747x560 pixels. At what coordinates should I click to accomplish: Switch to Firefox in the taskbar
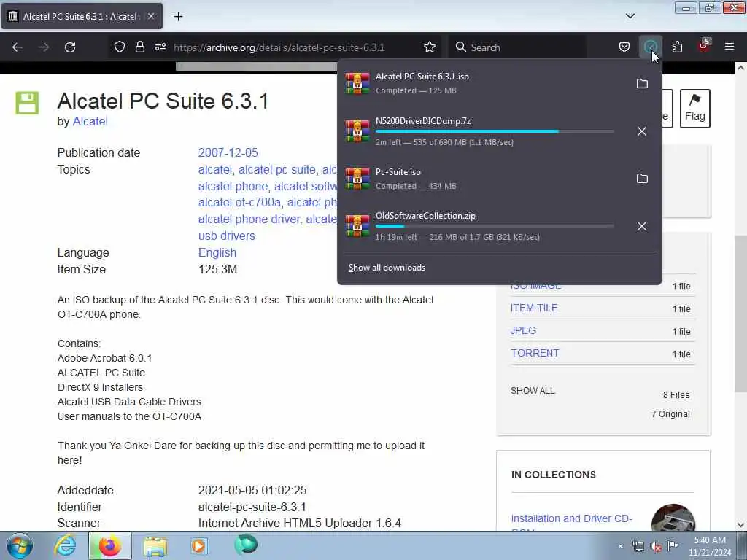click(x=109, y=545)
